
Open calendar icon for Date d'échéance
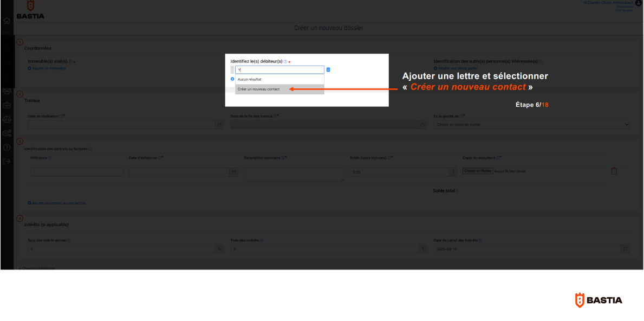pyautogui.click(x=233, y=172)
